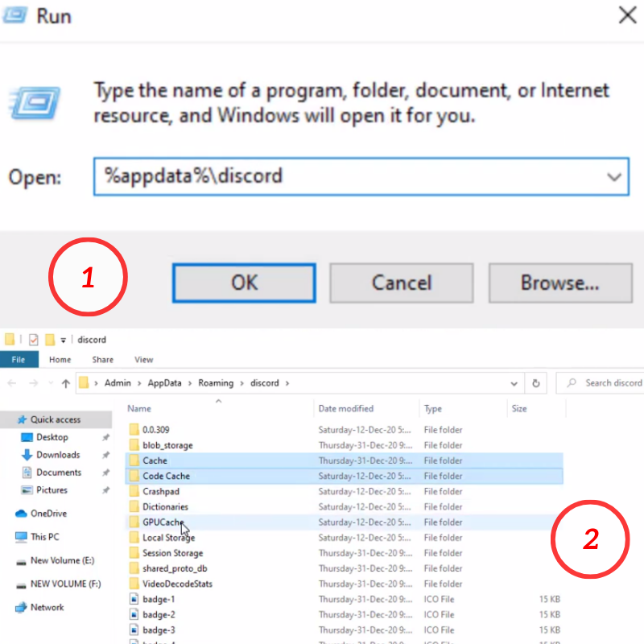
Task: Open the Customize Quick Access Toolbar dropdown
Action: click(x=63, y=340)
